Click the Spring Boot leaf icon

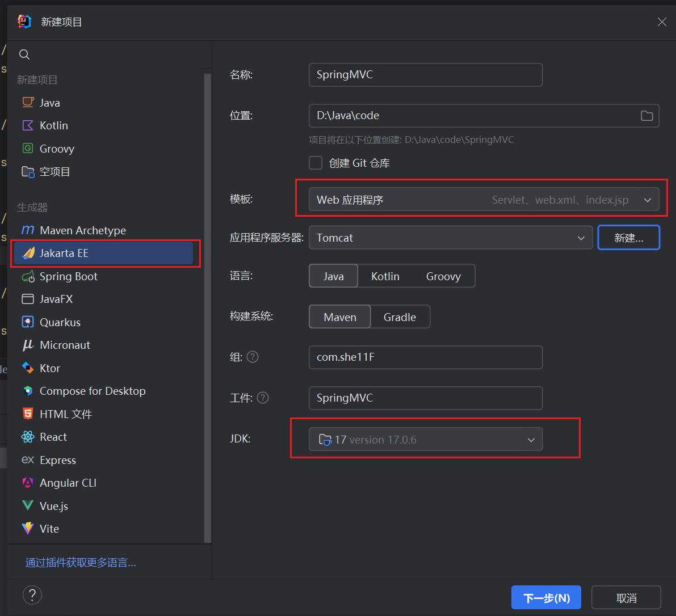[28, 276]
